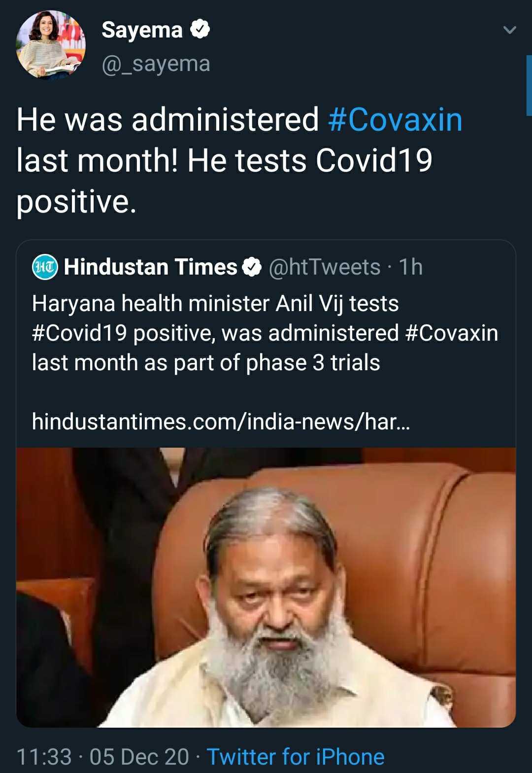Click Sayema's verified badge icon
Screen dimensions: 532x773
[x=200, y=30]
